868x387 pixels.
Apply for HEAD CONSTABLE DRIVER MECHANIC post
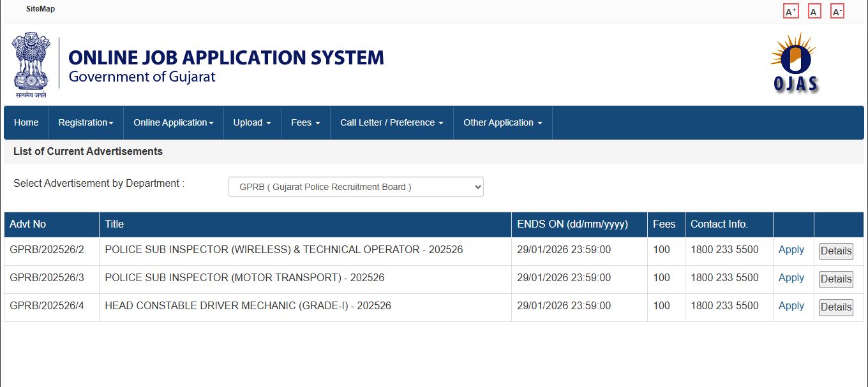[x=791, y=306]
